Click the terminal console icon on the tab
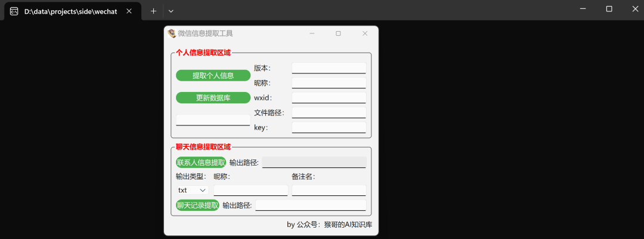The width and height of the screenshot is (644, 239). (14, 11)
